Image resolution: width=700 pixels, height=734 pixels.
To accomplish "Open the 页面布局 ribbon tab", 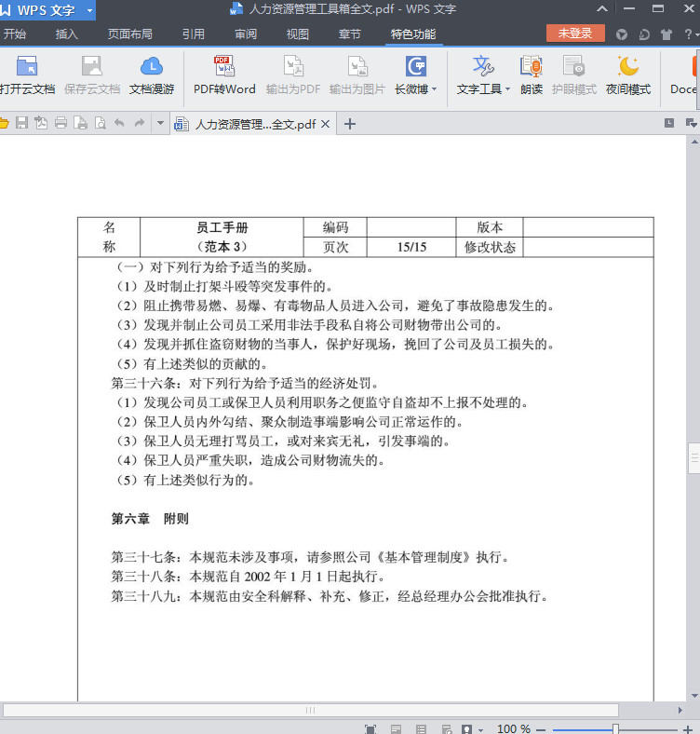I will pyautogui.click(x=130, y=34).
